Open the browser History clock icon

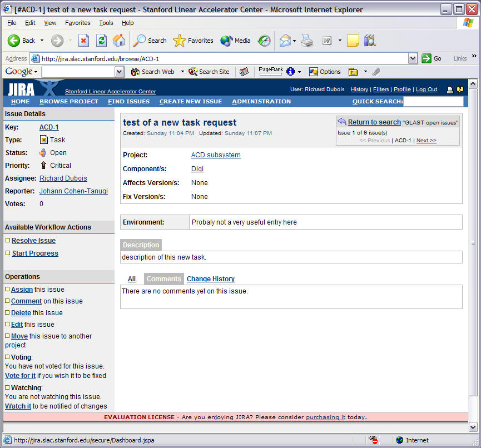[x=264, y=41]
